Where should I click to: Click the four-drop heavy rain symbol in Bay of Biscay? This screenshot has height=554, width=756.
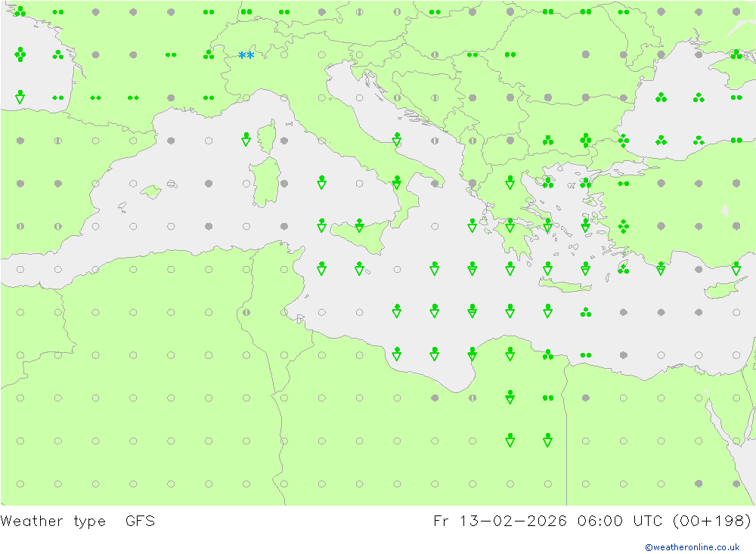(20, 54)
